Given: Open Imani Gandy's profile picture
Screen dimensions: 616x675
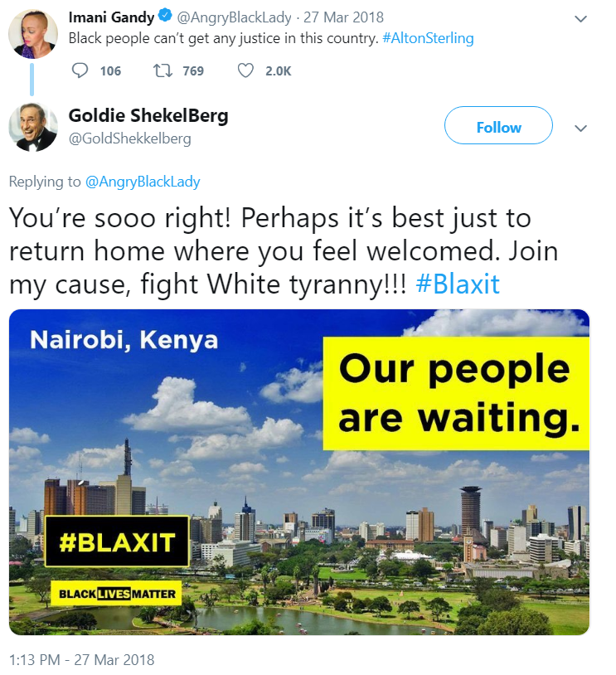Looking at the screenshot, I should pyautogui.click(x=33, y=34).
